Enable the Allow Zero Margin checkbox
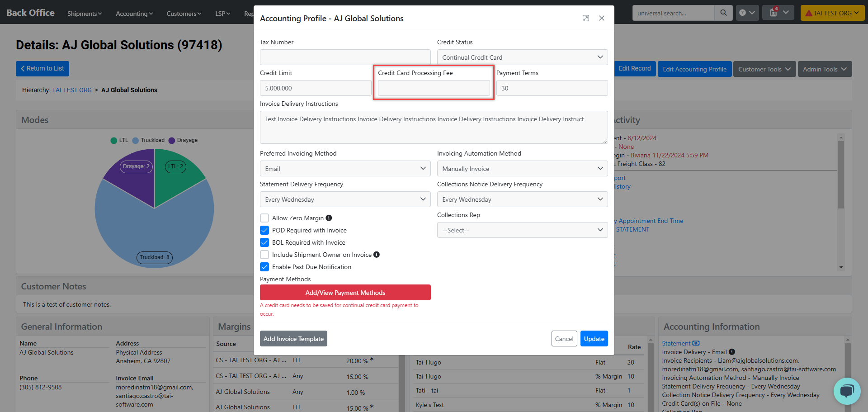 [264, 218]
